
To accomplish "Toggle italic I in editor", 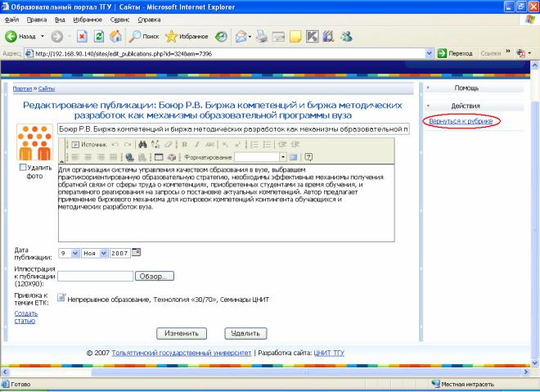I will pyautogui.click(x=197, y=145).
